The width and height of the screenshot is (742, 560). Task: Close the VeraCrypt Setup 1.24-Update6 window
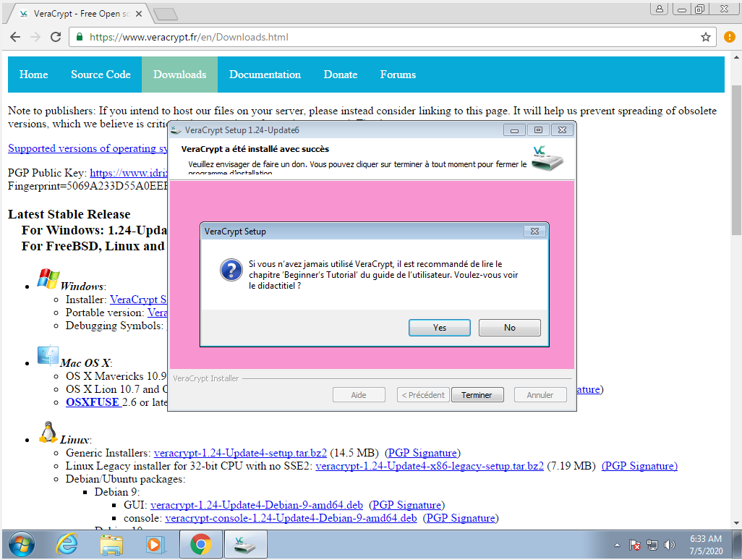point(562,130)
